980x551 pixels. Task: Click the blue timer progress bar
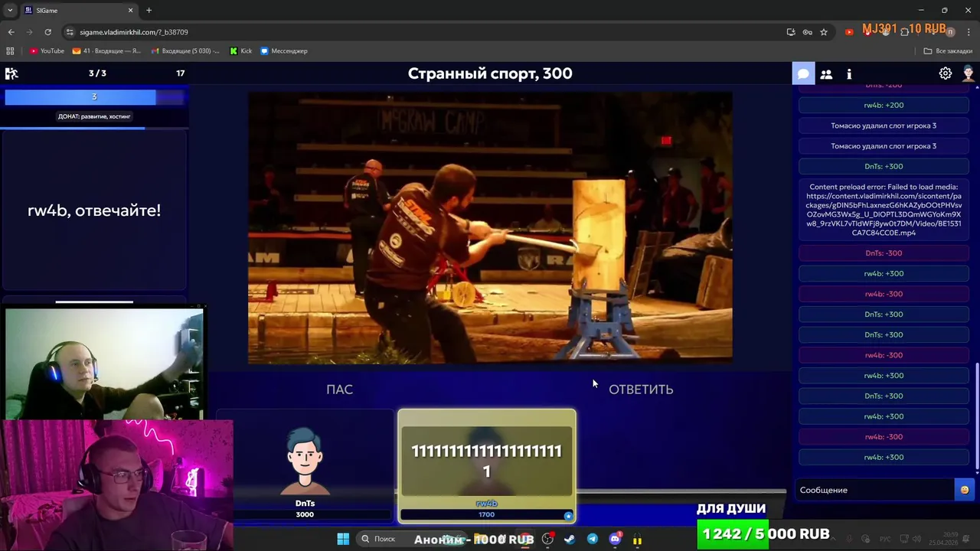click(94, 96)
